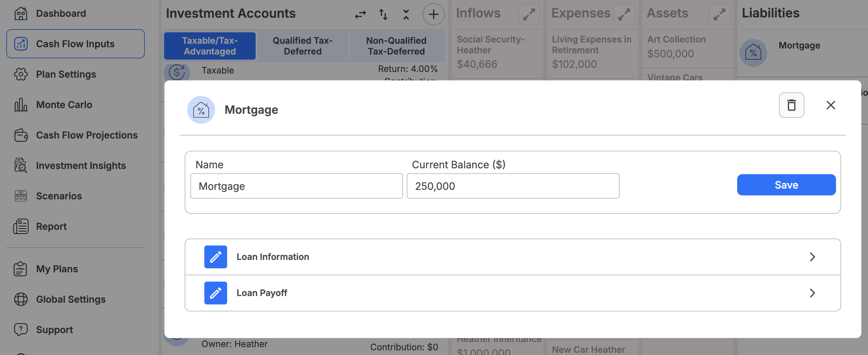
Task: Click the Name input field
Action: point(296,186)
